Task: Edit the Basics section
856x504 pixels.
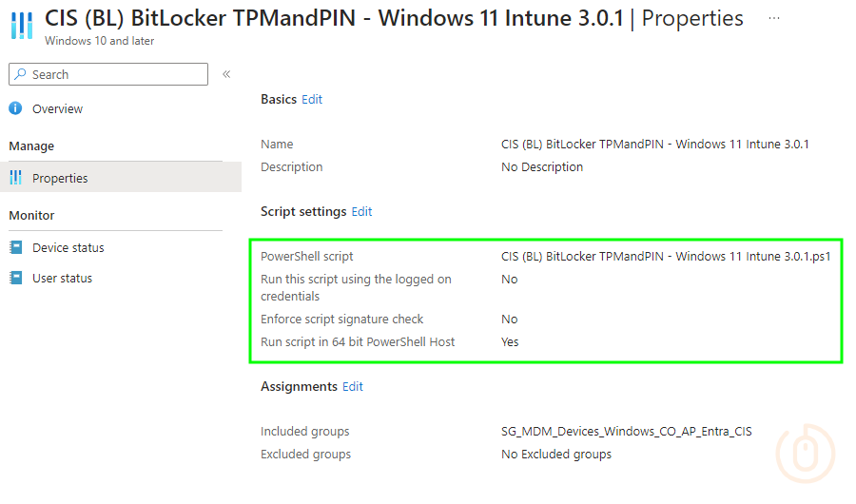Action: 312,99
